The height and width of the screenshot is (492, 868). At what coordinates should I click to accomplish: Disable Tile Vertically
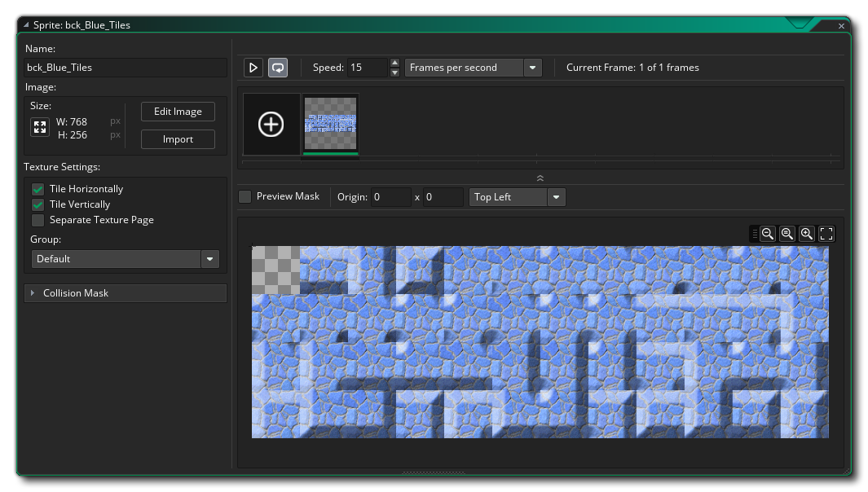37,204
